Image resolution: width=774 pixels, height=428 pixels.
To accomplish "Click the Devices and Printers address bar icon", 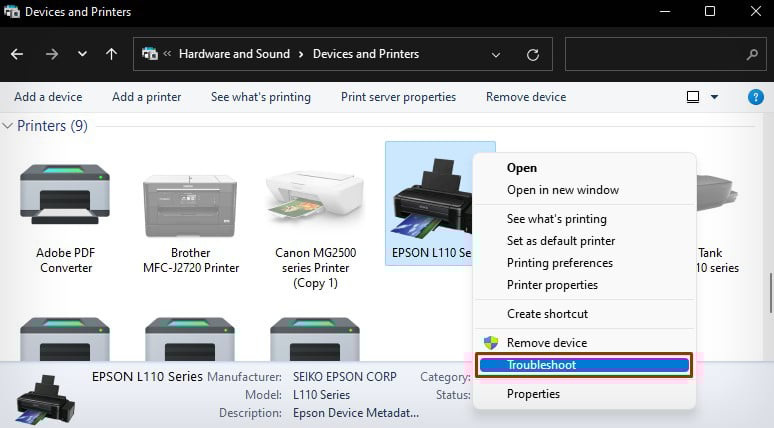I will pyautogui.click(x=150, y=53).
